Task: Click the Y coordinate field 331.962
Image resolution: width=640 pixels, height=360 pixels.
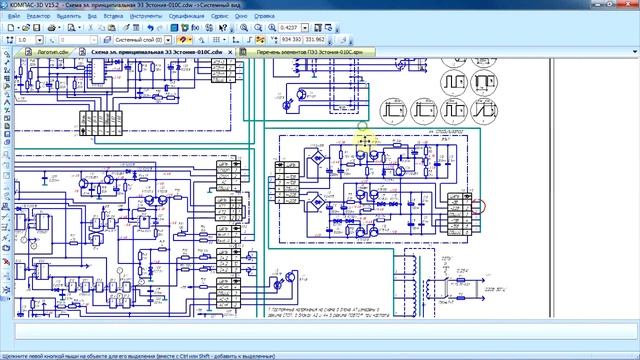Action: (x=314, y=40)
